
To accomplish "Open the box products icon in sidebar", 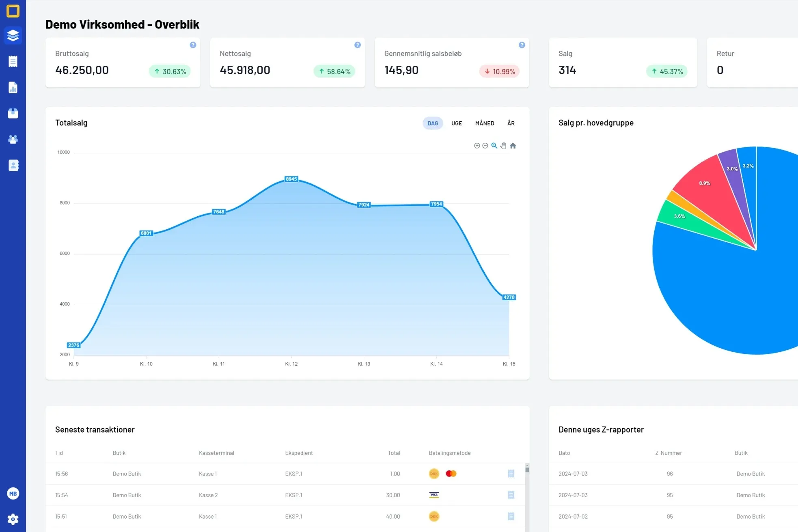I will pos(13,113).
